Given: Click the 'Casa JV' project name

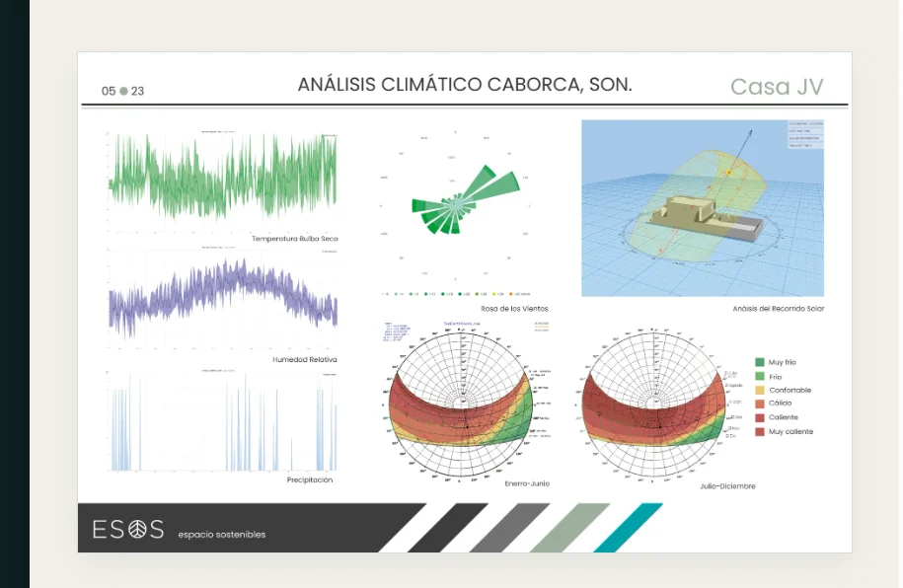Looking at the screenshot, I should (777, 87).
